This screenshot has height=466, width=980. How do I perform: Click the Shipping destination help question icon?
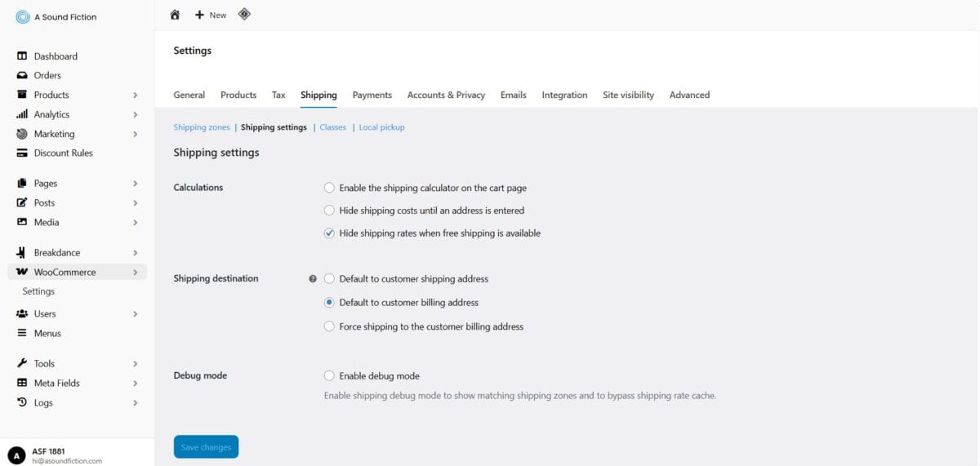[x=313, y=279]
